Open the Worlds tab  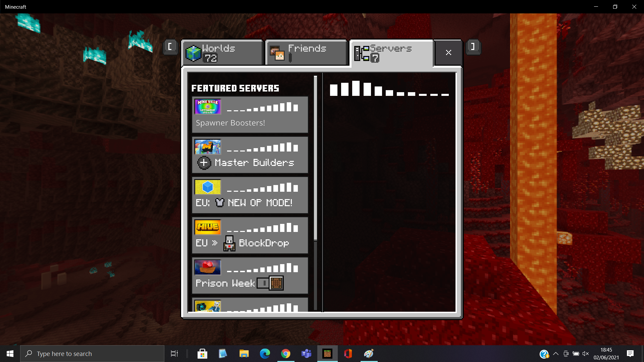pyautogui.click(x=222, y=53)
